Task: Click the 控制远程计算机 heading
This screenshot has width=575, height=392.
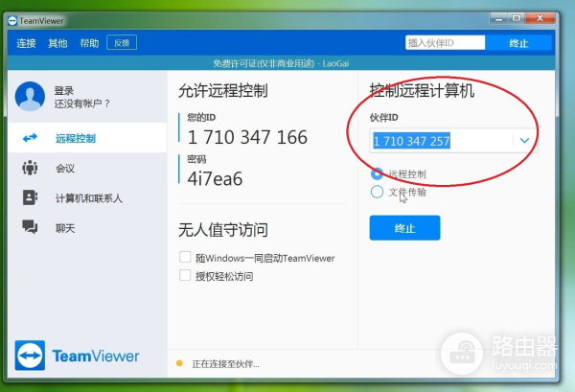Action: (x=422, y=91)
